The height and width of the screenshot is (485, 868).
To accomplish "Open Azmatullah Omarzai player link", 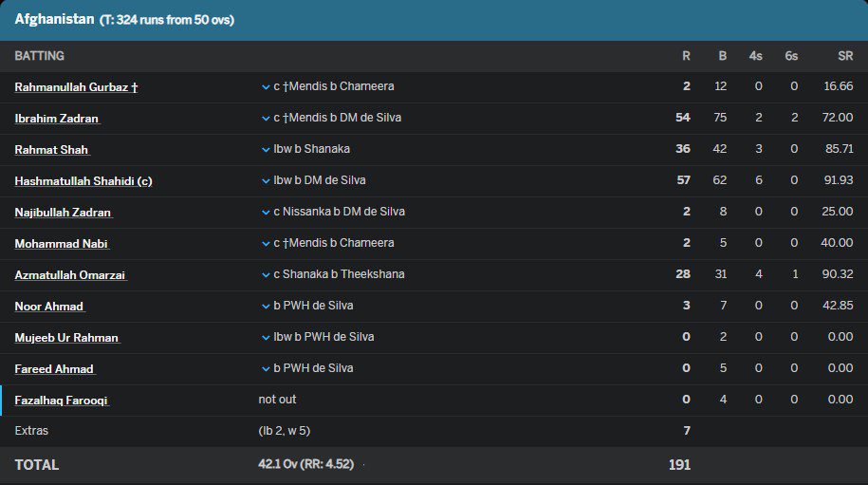I will (70, 275).
